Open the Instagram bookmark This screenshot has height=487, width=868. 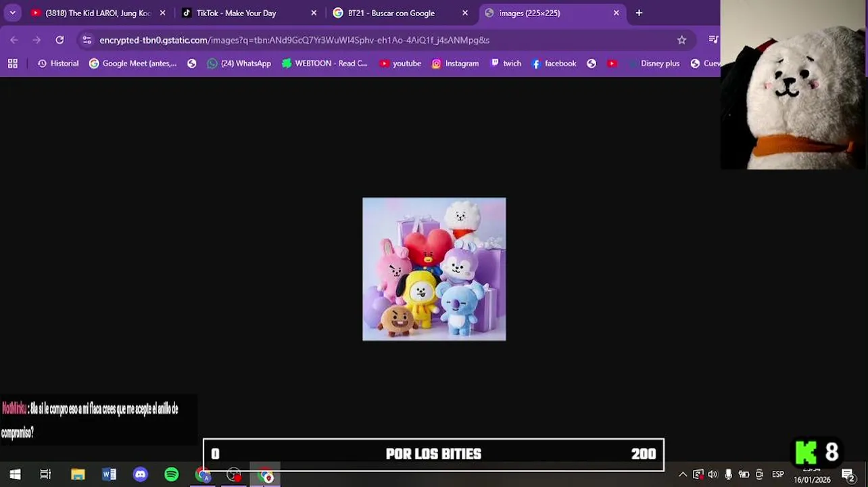455,63
